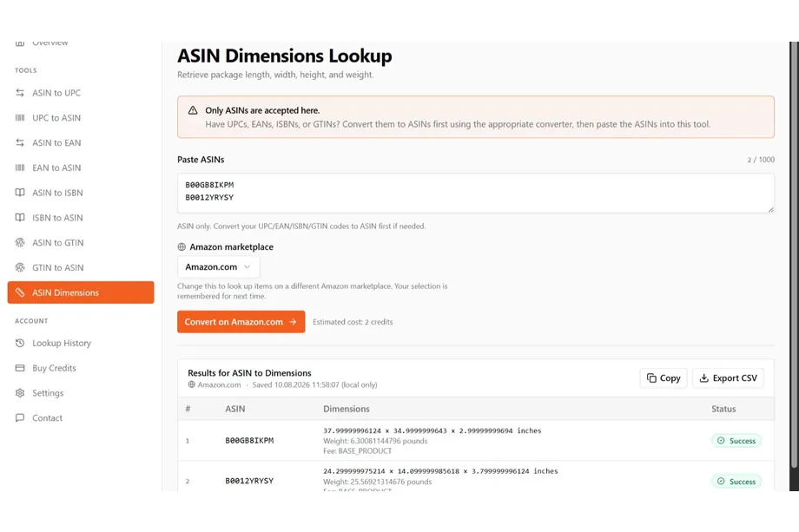Click the row 2 dimensions in inches

(440, 471)
